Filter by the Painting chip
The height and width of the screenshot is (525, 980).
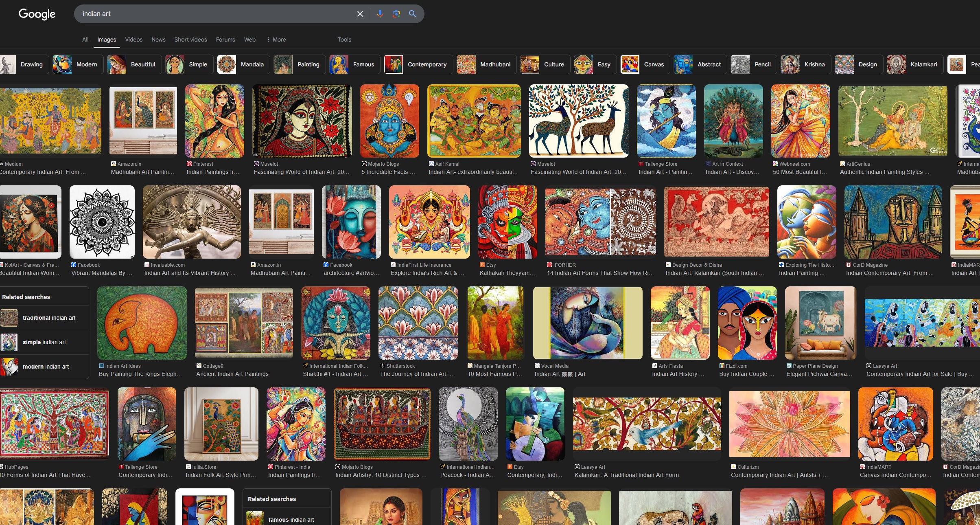[300, 64]
